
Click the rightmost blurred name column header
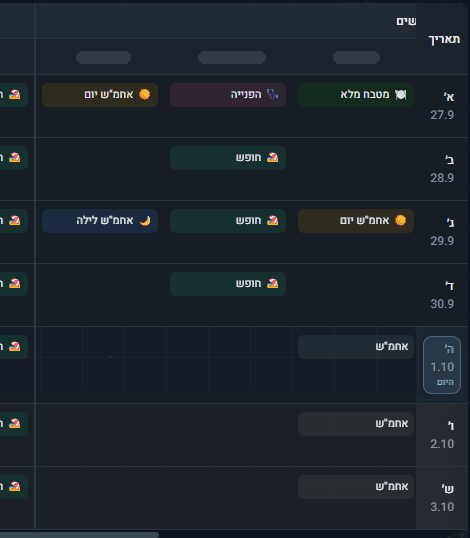(356, 57)
